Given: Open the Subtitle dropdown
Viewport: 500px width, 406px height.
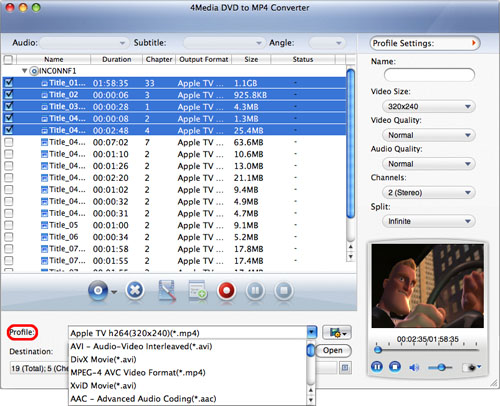Looking at the screenshot, I should pyautogui.click(x=224, y=43).
